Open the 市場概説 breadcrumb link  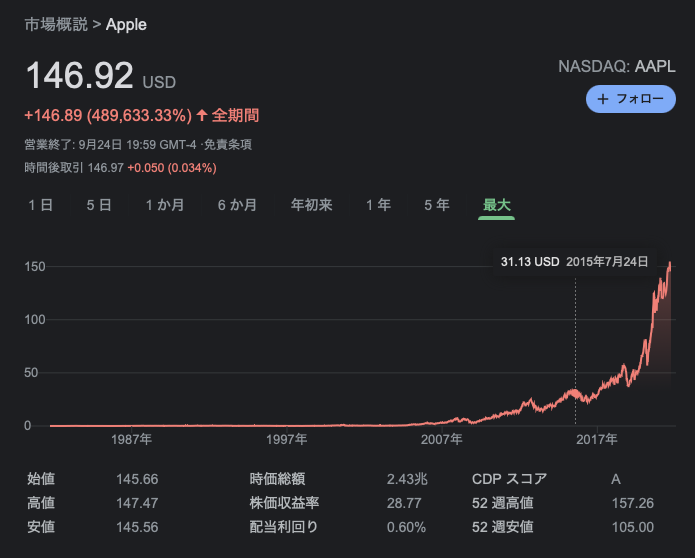56,24
